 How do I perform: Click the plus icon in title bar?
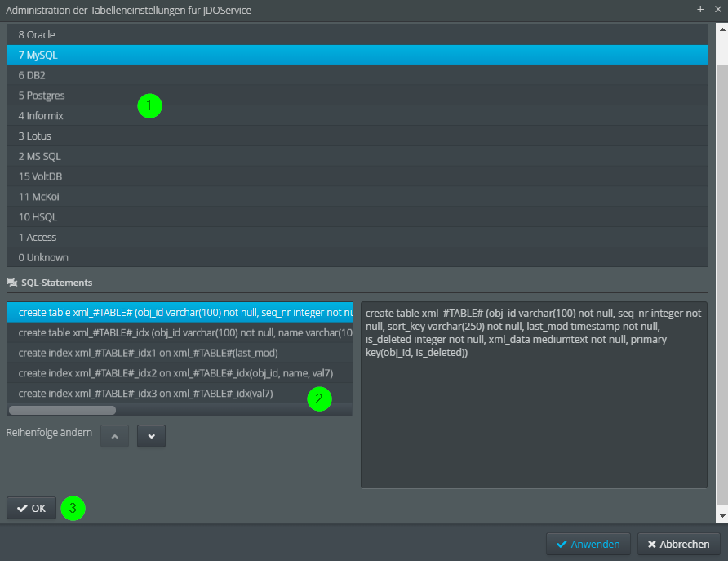(699, 9)
